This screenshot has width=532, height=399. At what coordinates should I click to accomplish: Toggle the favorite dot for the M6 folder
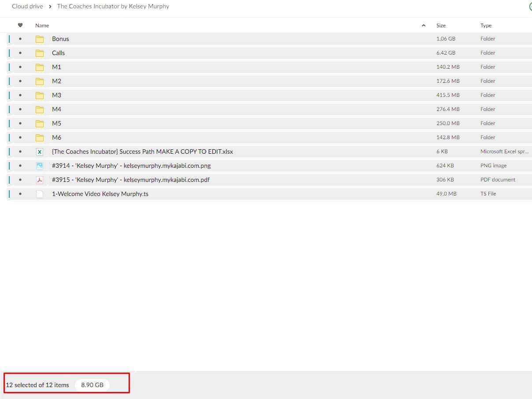pyautogui.click(x=20, y=137)
